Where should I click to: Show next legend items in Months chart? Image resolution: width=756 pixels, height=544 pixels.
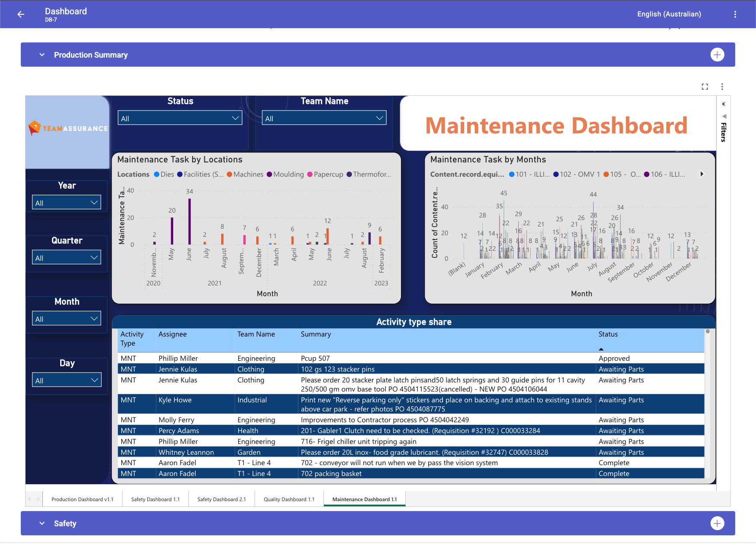click(x=702, y=174)
